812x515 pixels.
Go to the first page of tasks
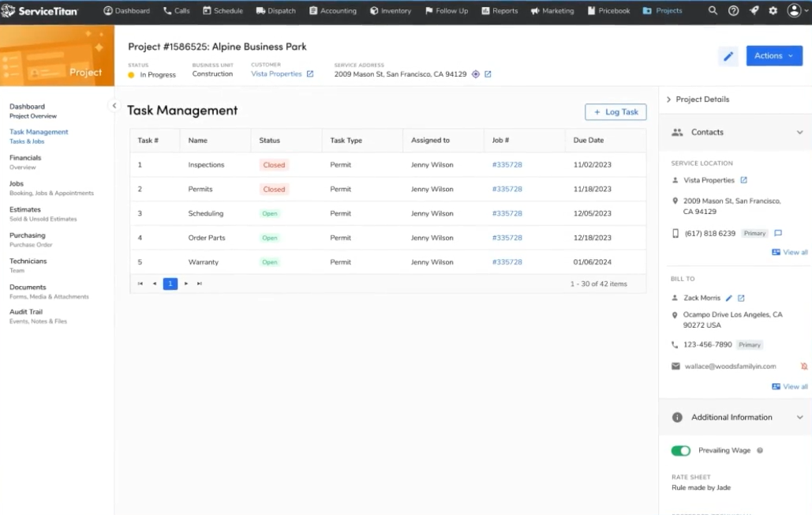point(140,284)
